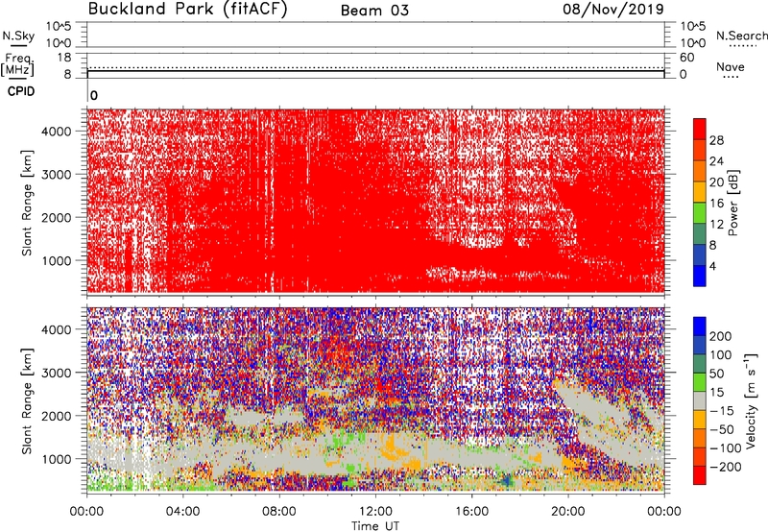This screenshot has height=532, width=768.
Task: Pick the green Velocity segment between 15 and 50
Action: point(700,382)
